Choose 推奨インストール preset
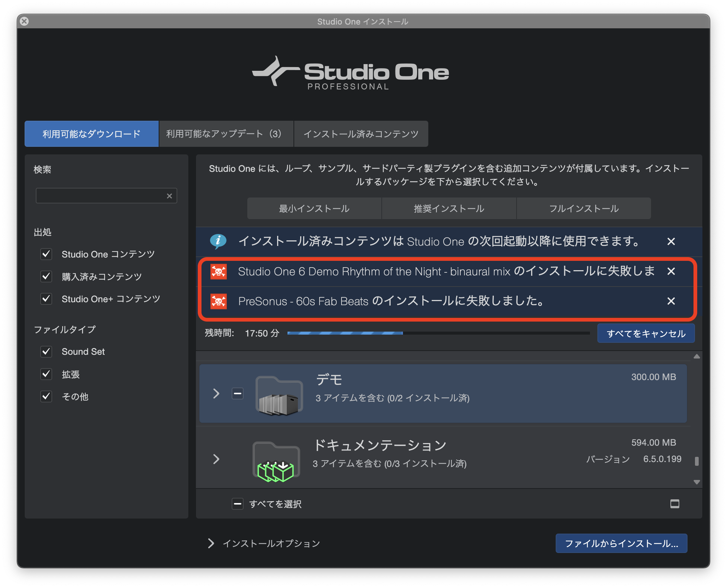Viewport: 727px width, 588px height. tap(449, 208)
